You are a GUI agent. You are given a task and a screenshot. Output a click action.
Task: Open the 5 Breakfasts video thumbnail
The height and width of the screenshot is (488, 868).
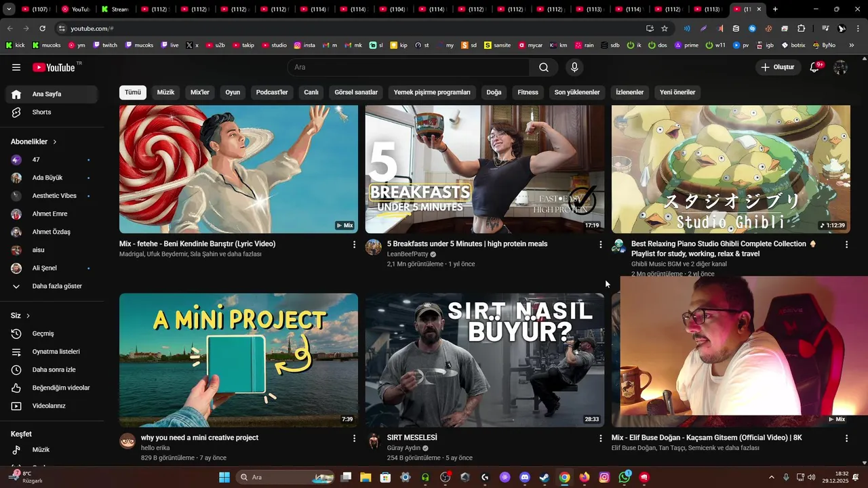point(484,169)
